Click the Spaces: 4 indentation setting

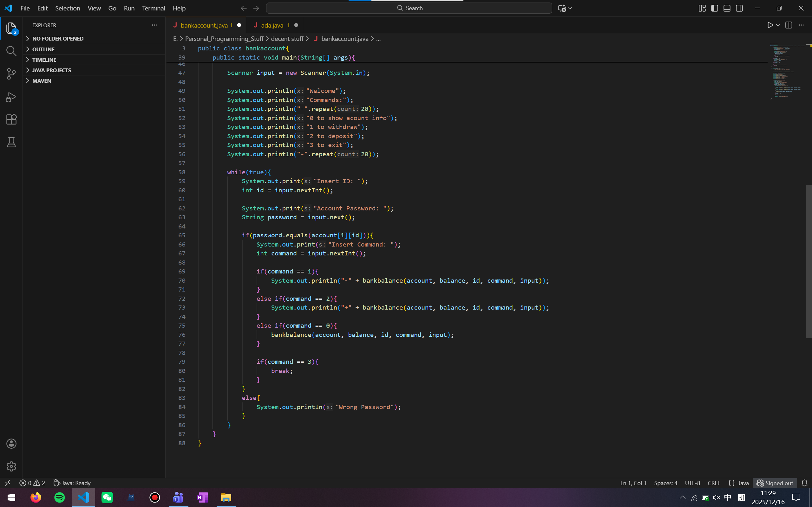pos(665,483)
